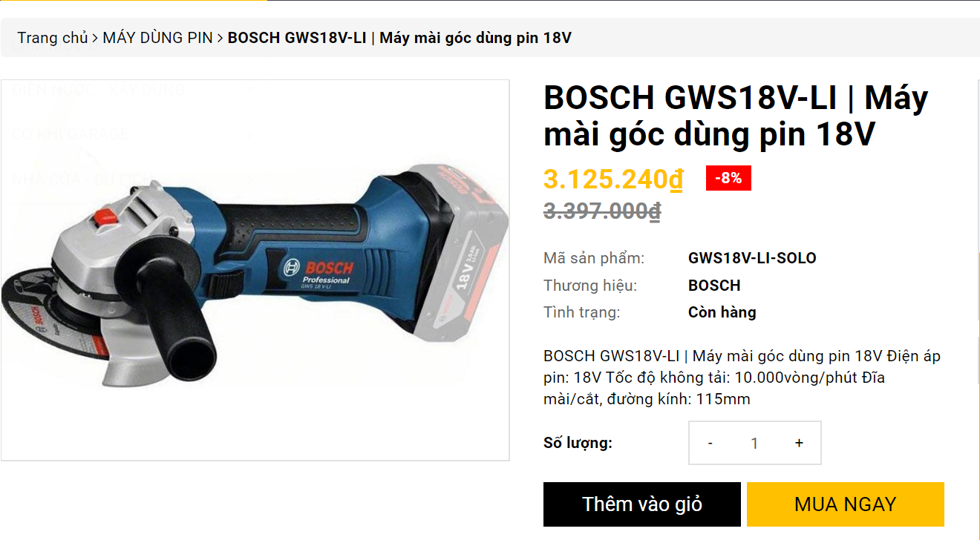Click the crossed-out original price 3.397.000đ
This screenshot has height=540, width=980.
point(602,211)
